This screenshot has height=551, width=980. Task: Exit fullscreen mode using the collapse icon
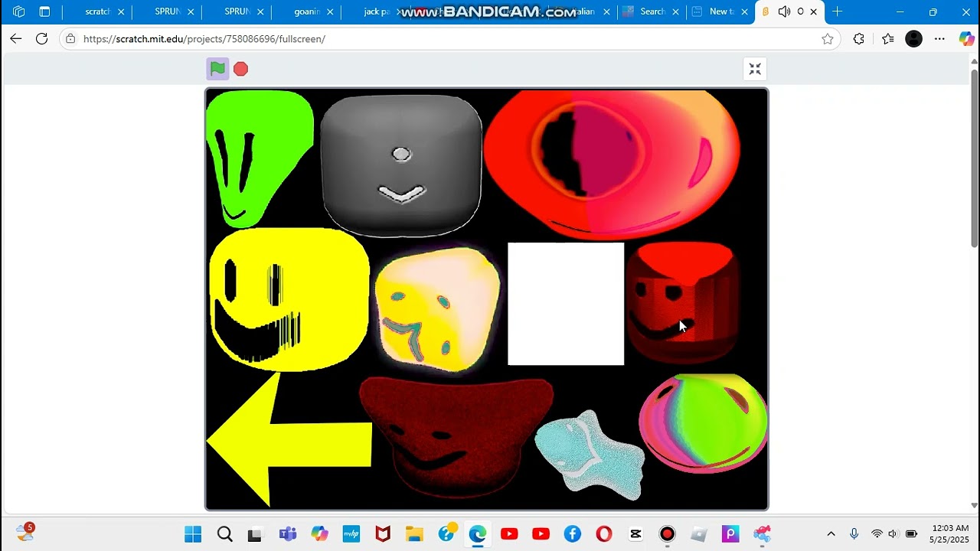(x=755, y=69)
